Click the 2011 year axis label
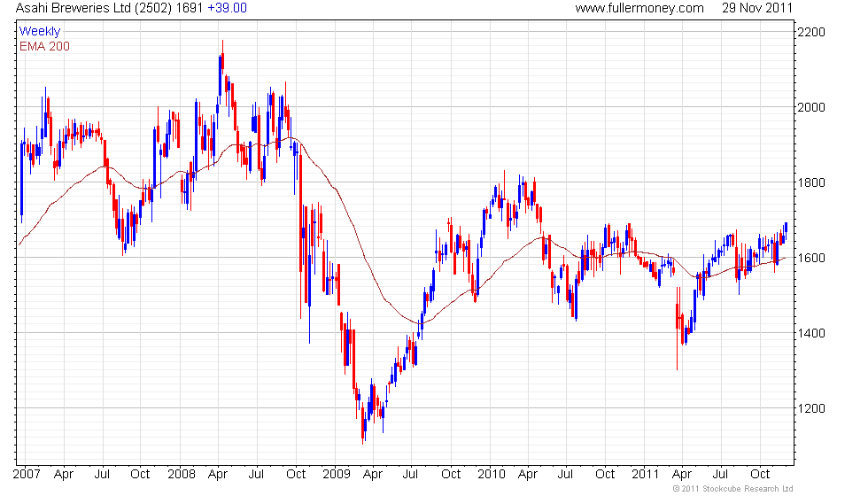The image size is (868, 496). coord(646,475)
